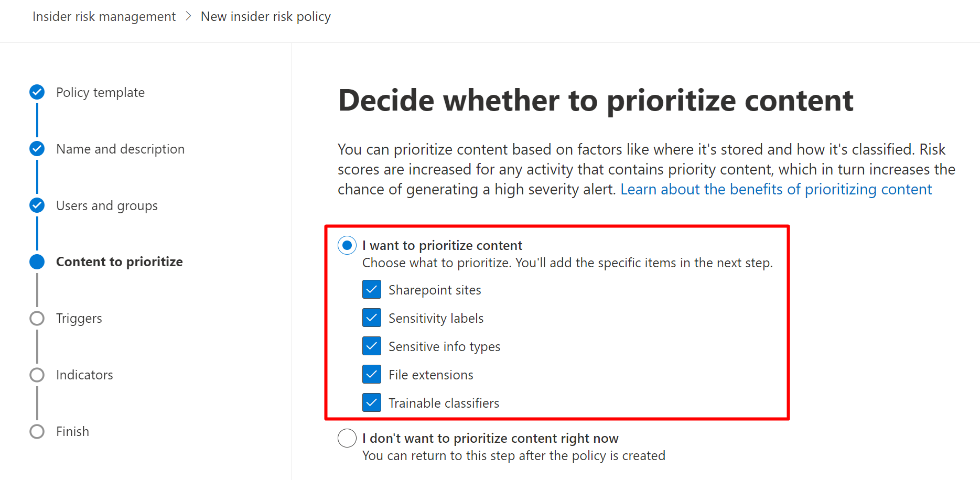This screenshot has width=980, height=480.
Task: Click the Finish step circle icon
Action: [x=37, y=432]
